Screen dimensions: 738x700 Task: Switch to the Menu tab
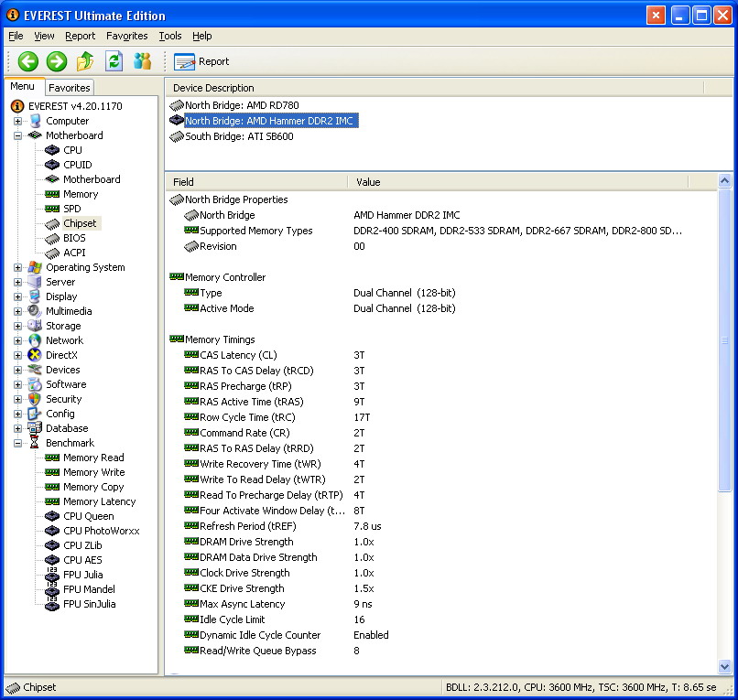tap(23, 87)
